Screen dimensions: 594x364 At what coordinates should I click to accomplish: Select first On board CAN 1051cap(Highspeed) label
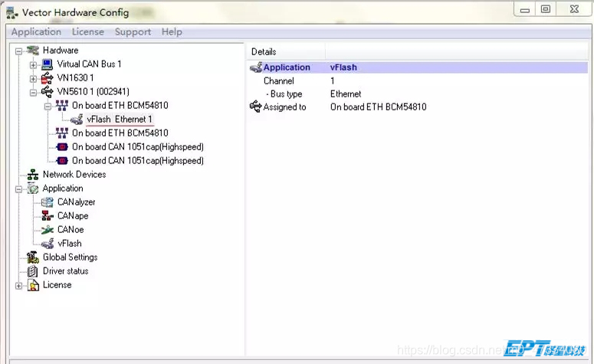[138, 147]
